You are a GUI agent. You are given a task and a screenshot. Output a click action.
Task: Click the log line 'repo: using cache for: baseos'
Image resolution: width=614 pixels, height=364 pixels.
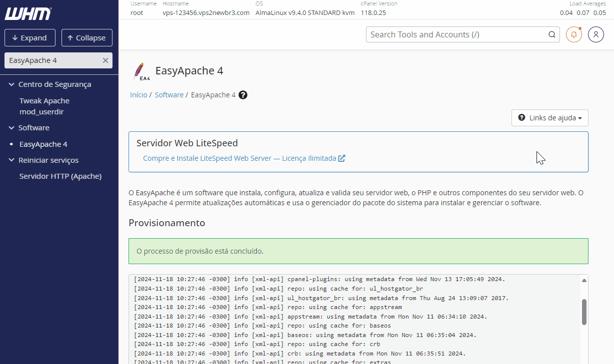pyautogui.click(x=262, y=326)
